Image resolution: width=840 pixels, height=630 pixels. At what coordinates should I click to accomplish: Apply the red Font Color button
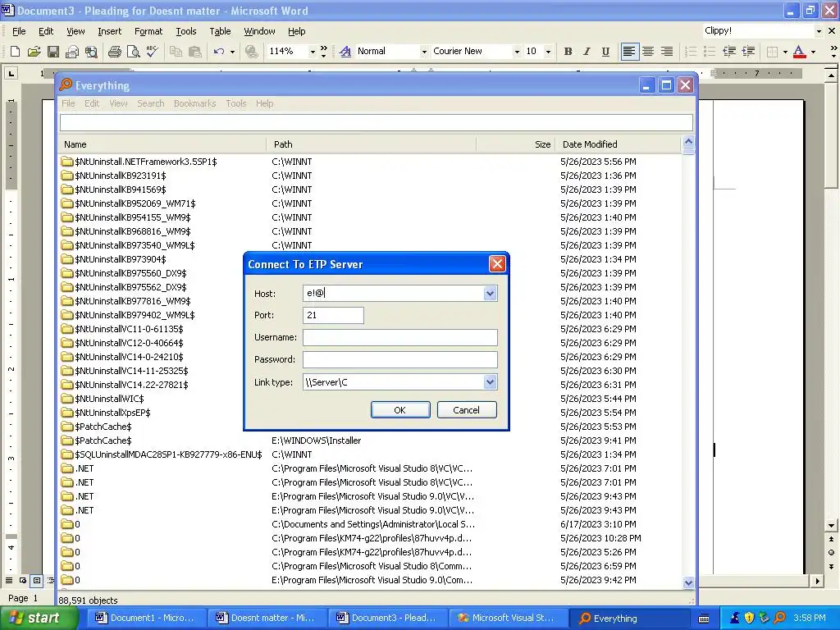tap(799, 52)
